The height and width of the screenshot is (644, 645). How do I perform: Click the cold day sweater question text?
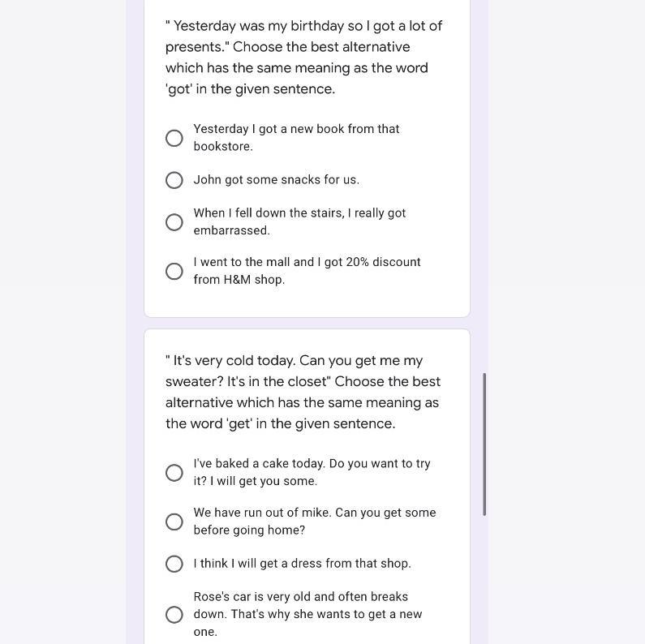tap(303, 393)
